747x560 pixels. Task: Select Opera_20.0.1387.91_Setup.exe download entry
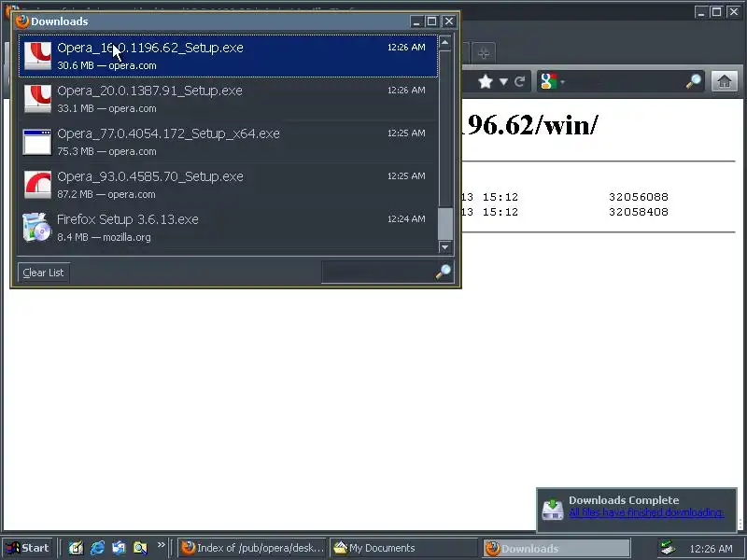(x=228, y=99)
